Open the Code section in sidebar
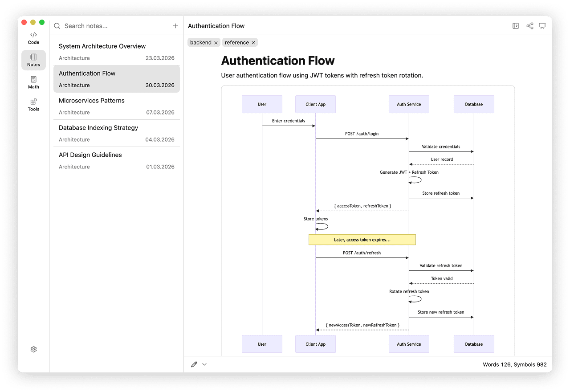The image size is (570, 392). [x=33, y=38]
